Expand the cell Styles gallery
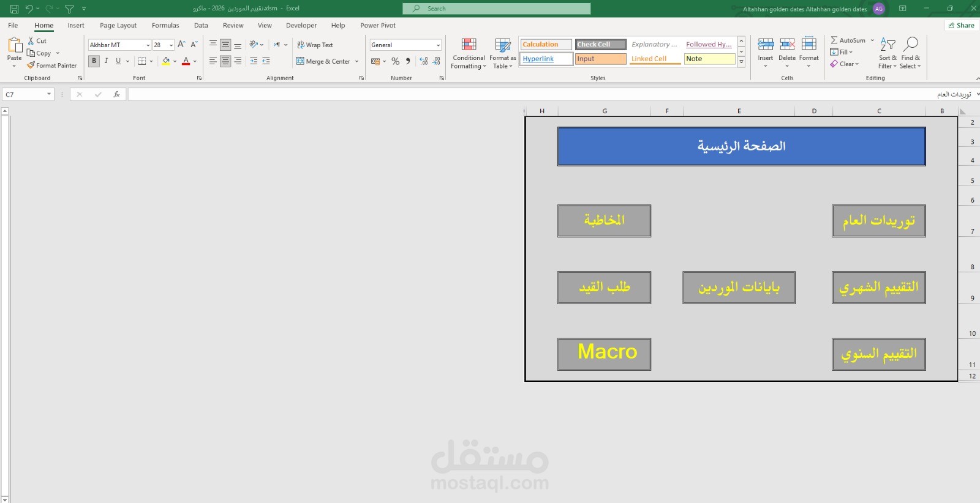The width and height of the screenshot is (980, 503). click(x=741, y=62)
